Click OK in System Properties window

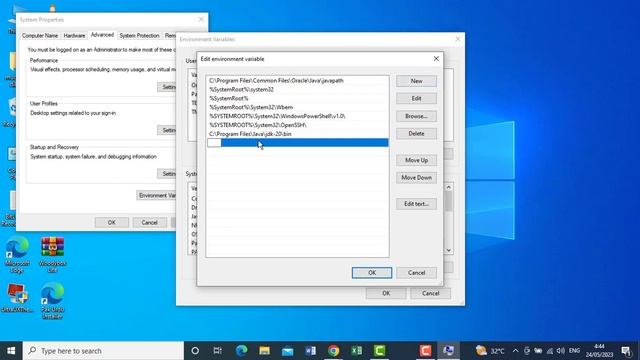111,222
